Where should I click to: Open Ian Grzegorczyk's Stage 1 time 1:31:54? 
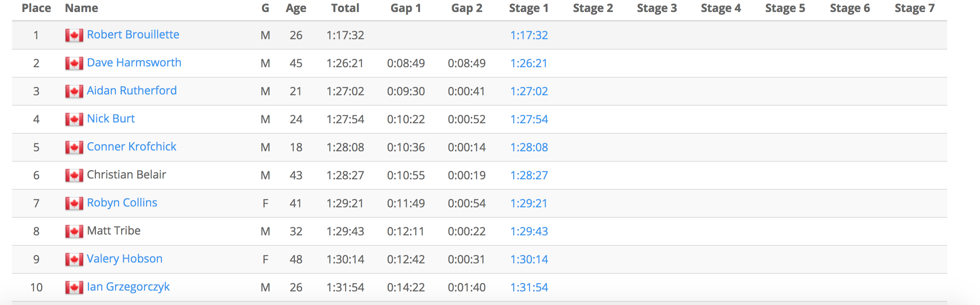click(529, 287)
